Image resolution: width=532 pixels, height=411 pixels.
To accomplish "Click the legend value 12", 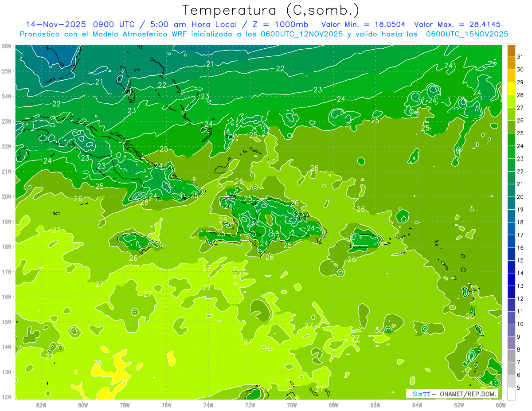I will (x=520, y=299).
